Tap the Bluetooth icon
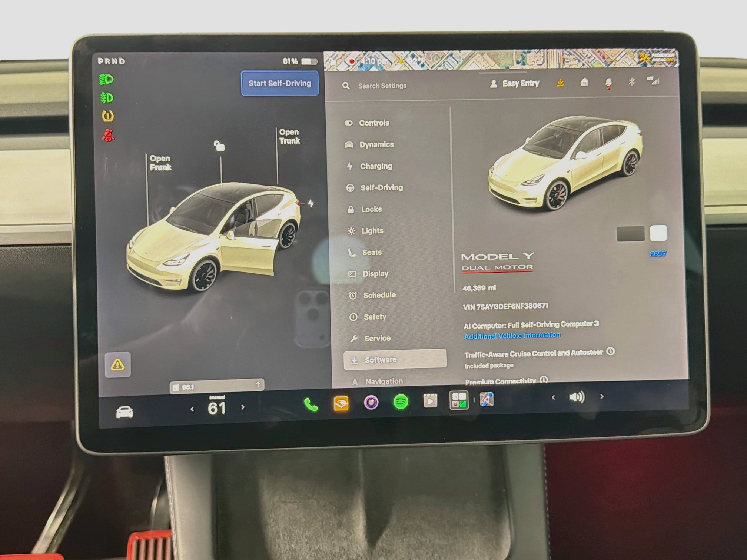 click(632, 81)
